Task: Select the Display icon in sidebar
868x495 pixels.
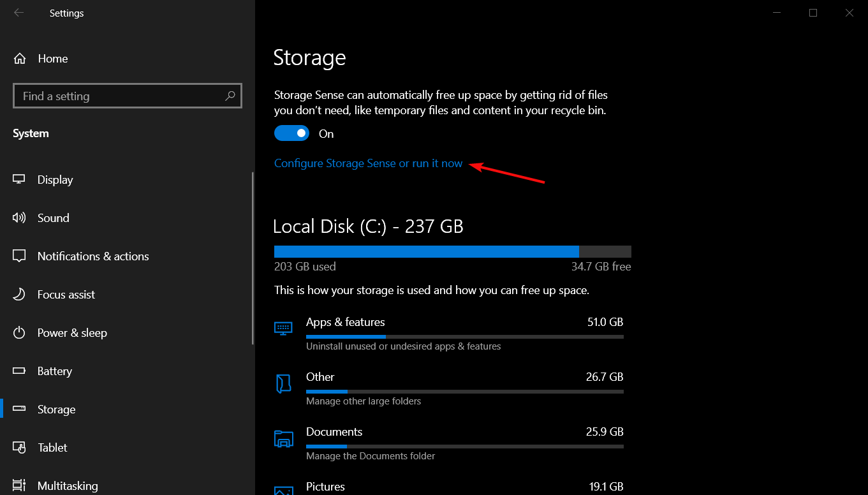Action: (x=20, y=179)
